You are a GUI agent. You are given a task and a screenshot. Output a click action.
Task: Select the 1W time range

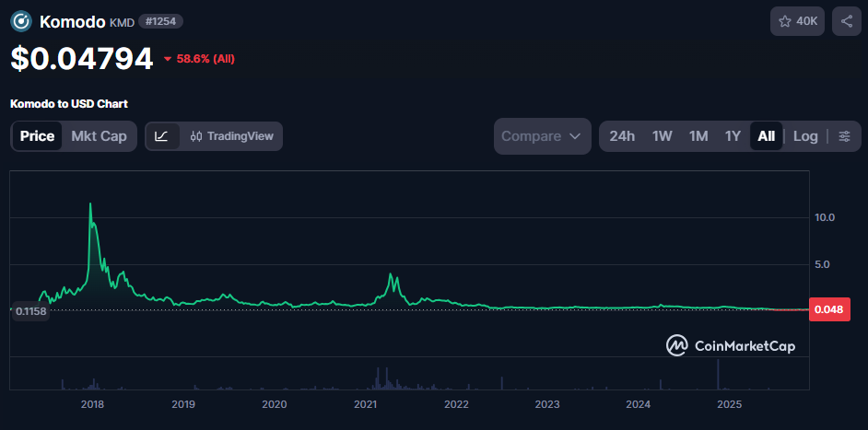point(662,136)
